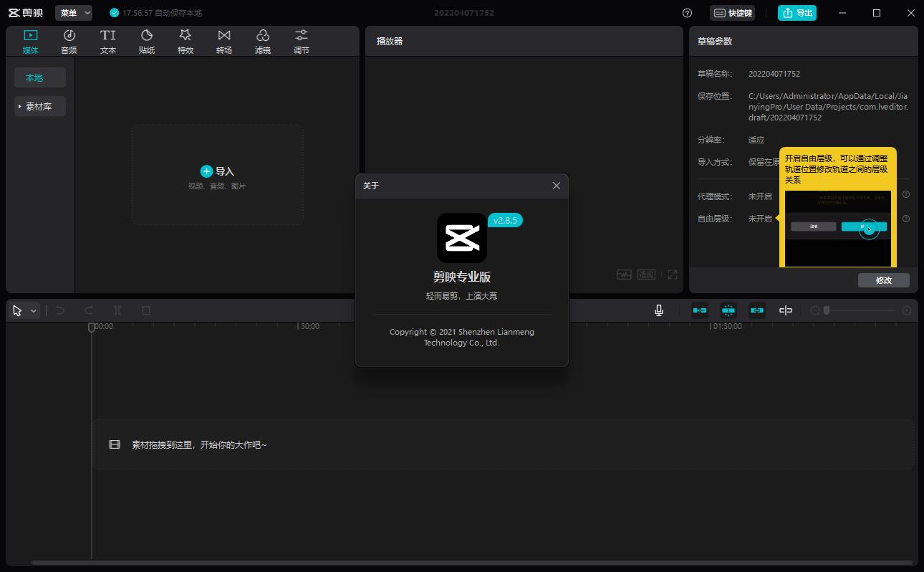924x572 pixels.
Task: Expand the 素材库 material library
Action: pyautogui.click(x=40, y=106)
